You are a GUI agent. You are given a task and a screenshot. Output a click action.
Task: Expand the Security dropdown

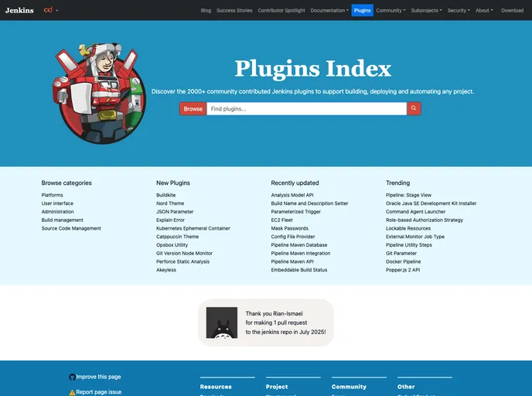pyautogui.click(x=459, y=11)
